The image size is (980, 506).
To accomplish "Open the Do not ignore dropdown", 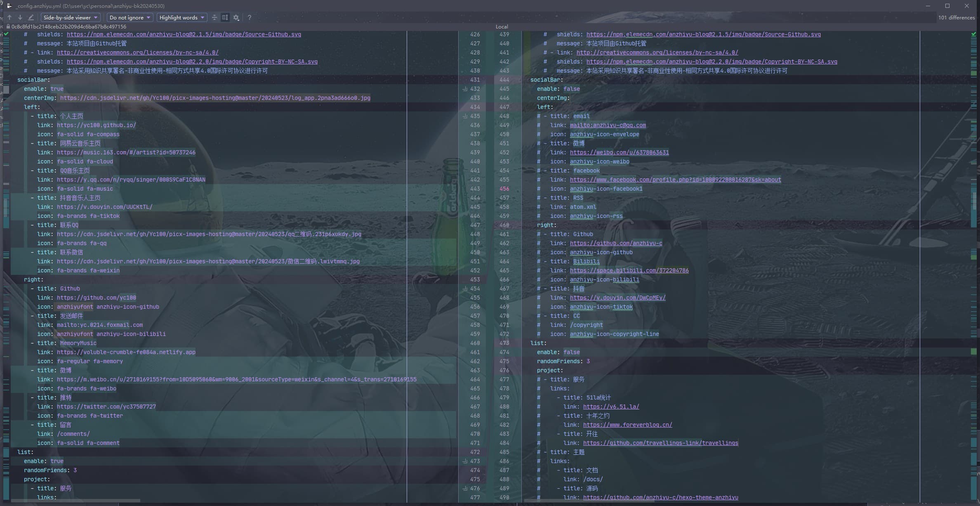I will click(130, 17).
